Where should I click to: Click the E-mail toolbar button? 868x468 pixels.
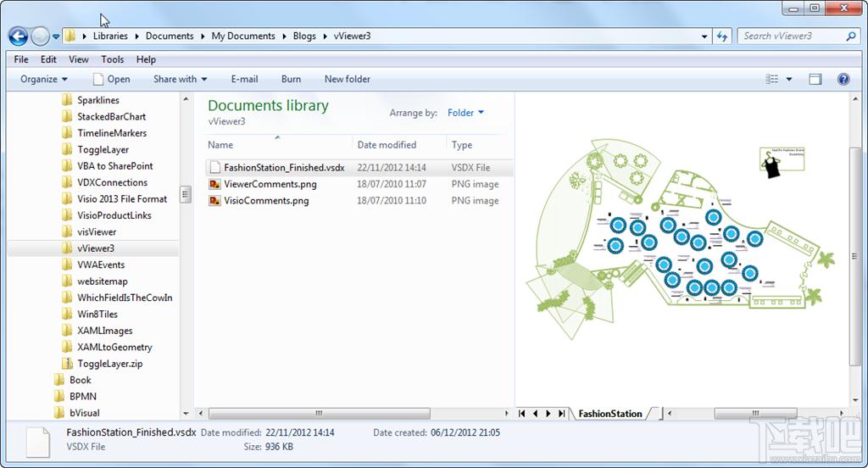pos(244,79)
